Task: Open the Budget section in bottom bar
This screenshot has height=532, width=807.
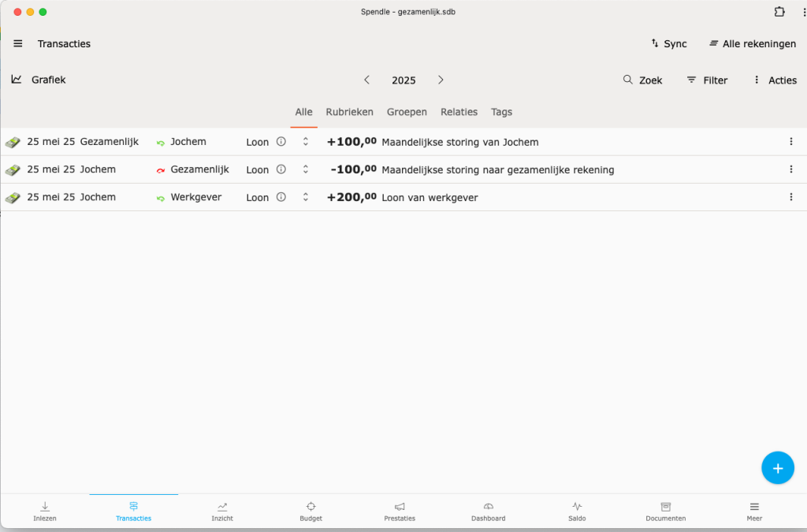Action: coord(311,511)
